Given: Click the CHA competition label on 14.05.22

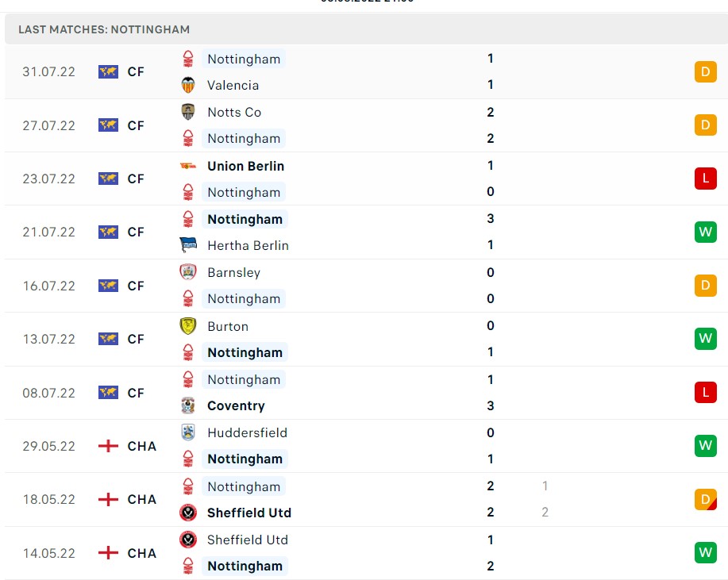Looking at the screenshot, I should [x=142, y=553].
